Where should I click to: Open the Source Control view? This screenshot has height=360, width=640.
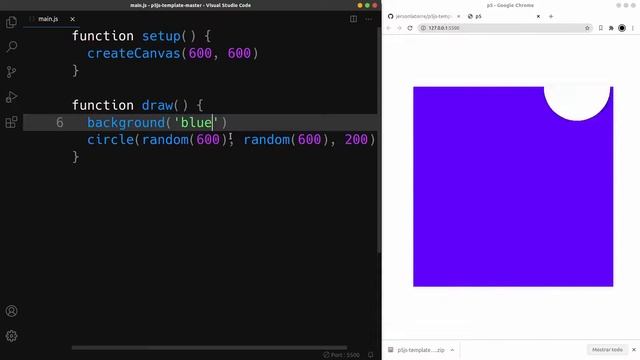point(11,72)
